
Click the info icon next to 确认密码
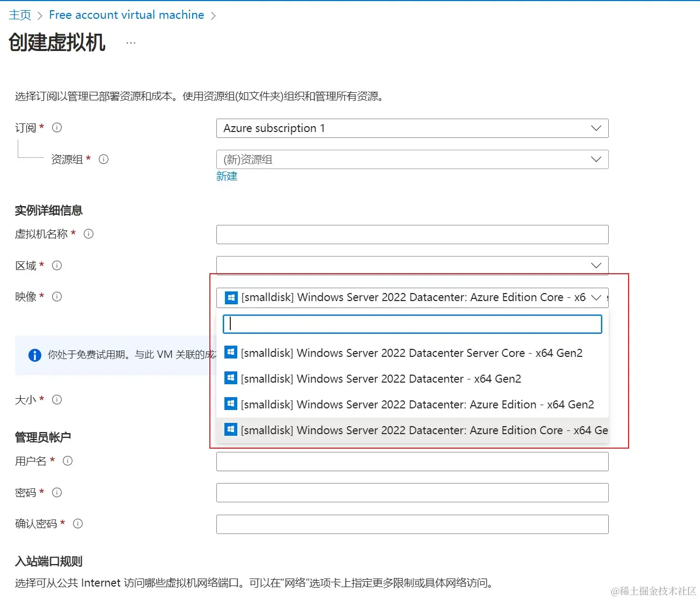pos(78,524)
